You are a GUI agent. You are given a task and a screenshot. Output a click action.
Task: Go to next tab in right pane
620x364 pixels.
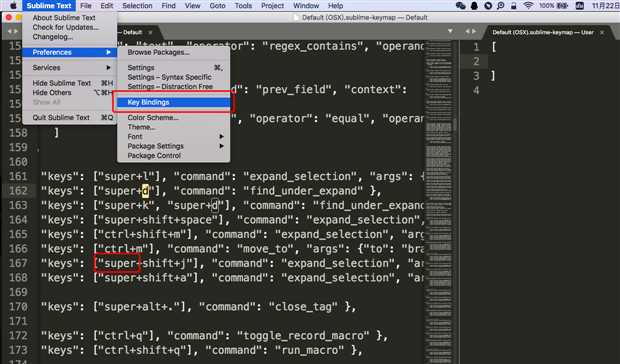point(474,31)
